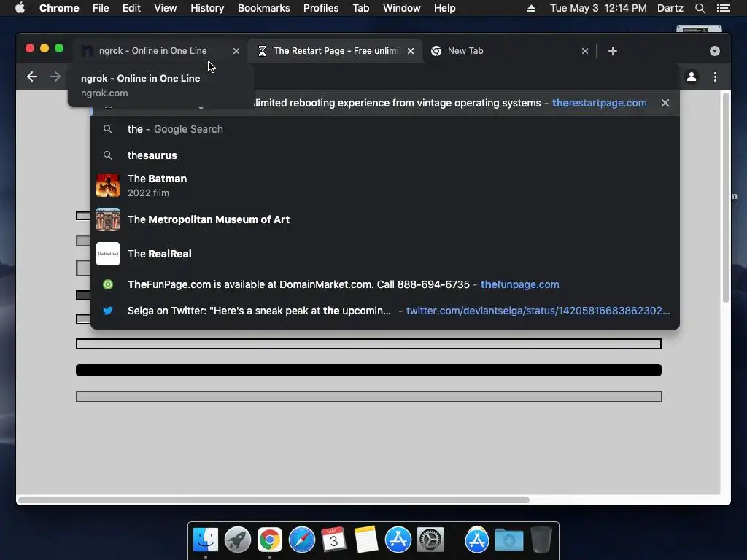The width and height of the screenshot is (747, 560).
Task: Open the Bookmarks menu
Action: point(264,8)
